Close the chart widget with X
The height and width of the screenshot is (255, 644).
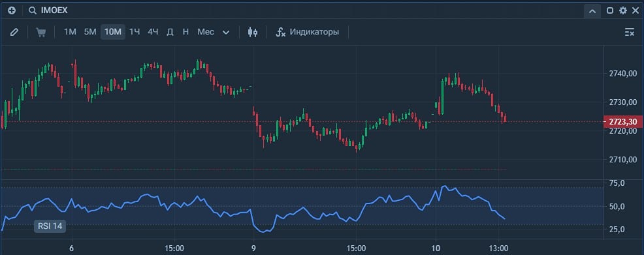[636, 11]
